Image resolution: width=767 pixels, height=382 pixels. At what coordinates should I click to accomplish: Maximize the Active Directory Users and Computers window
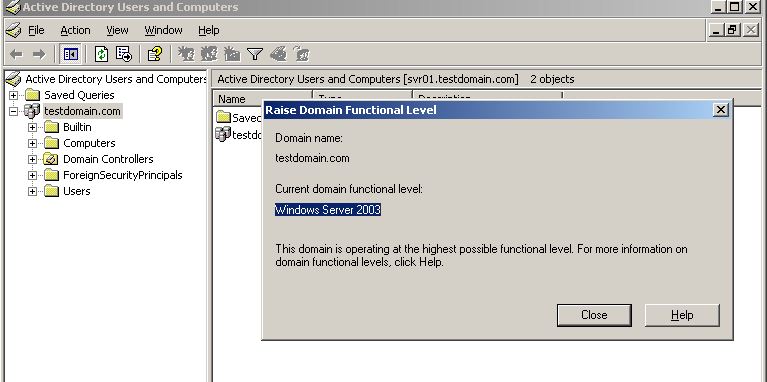click(x=735, y=7)
